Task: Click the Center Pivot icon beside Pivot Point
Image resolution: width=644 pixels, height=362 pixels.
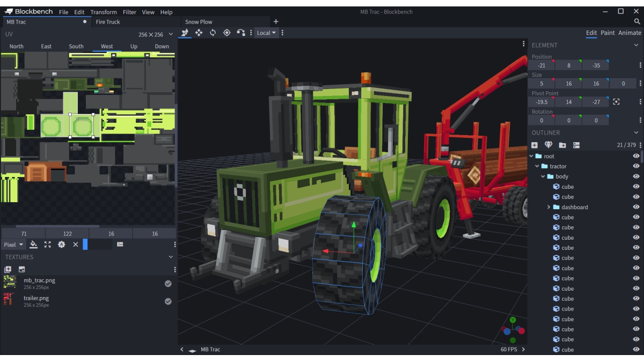Action: [616, 102]
